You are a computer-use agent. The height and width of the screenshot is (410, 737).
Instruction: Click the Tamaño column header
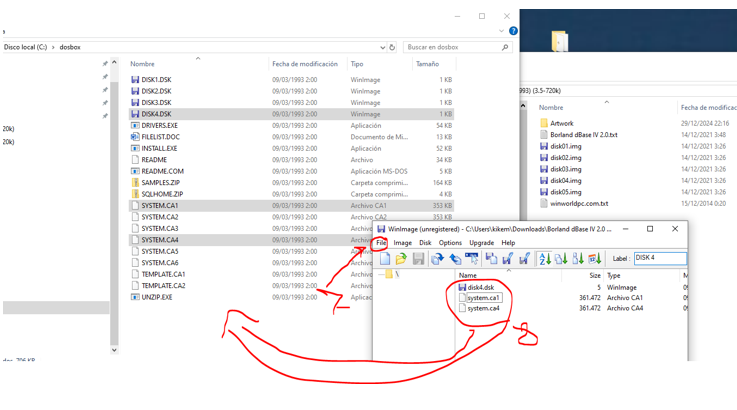pyautogui.click(x=427, y=64)
